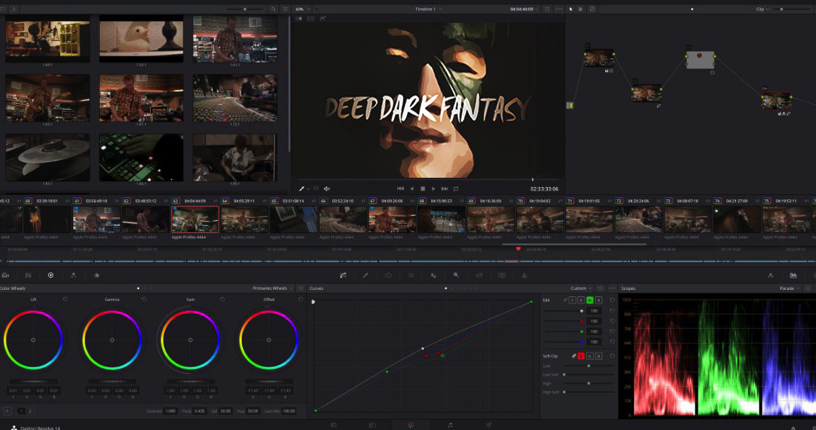Select the clip 67 thumbnail in the timeline
The height and width of the screenshot is (430, 816).
(x=392, y=219)
